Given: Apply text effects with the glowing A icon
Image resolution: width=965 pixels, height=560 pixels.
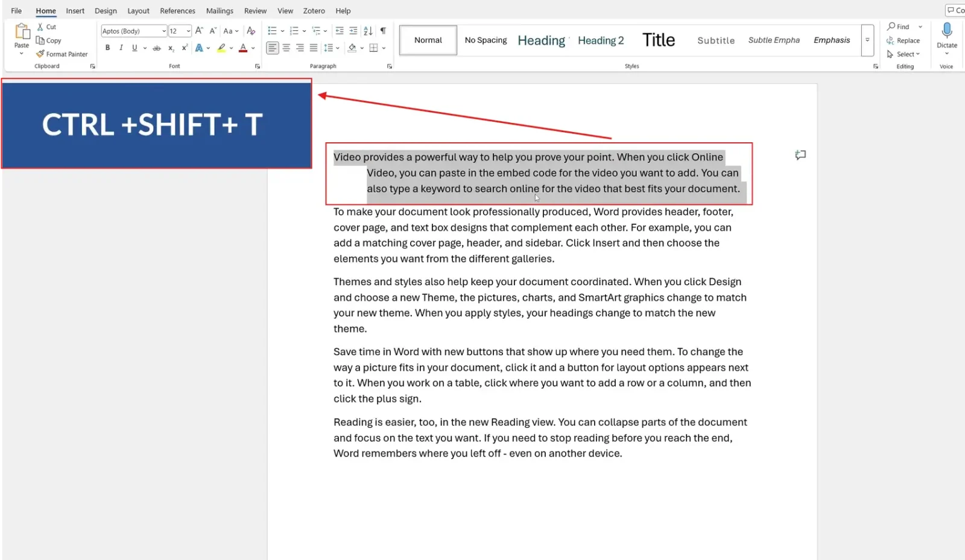Looking at the screenshot, I should [199, 48].
